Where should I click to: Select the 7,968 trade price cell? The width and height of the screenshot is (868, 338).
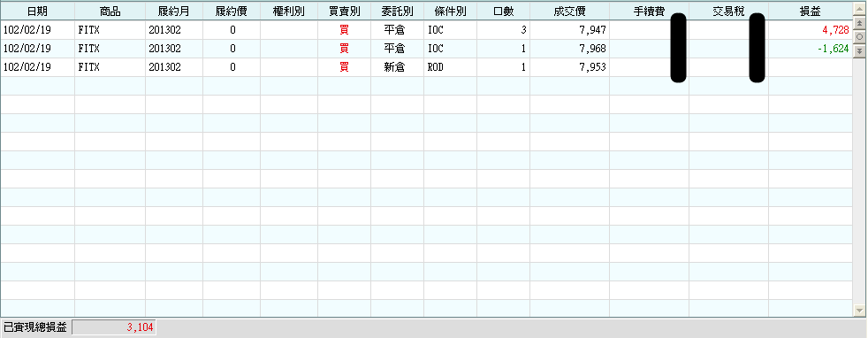click(x=569, y=49)
